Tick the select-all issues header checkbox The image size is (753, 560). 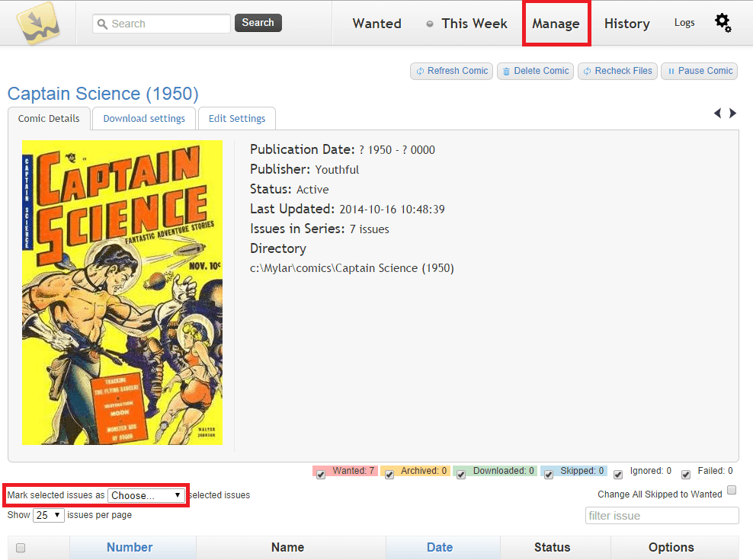click(21, 547)
